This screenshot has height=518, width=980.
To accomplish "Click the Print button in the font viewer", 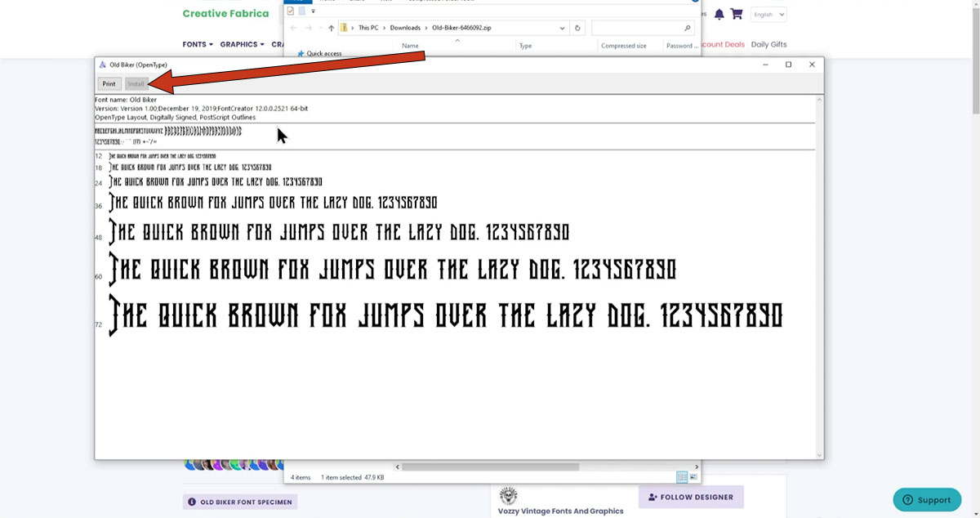I will (109, 83).
